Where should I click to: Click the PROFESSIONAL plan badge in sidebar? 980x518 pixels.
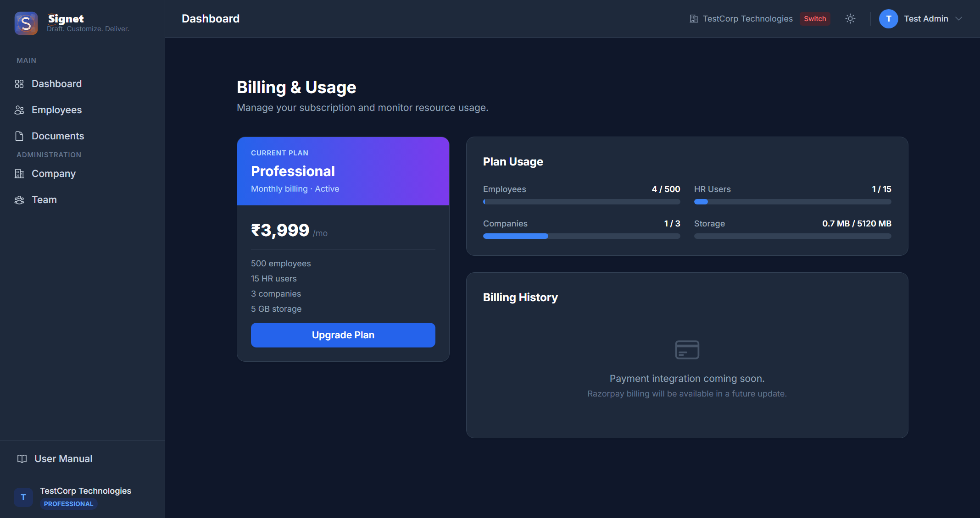68,504
